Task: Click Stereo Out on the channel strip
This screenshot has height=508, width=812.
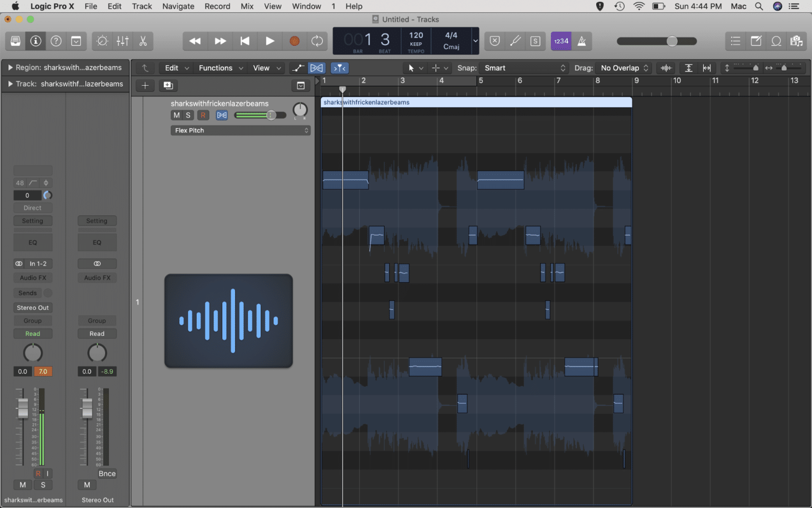Action: point(32,307)
